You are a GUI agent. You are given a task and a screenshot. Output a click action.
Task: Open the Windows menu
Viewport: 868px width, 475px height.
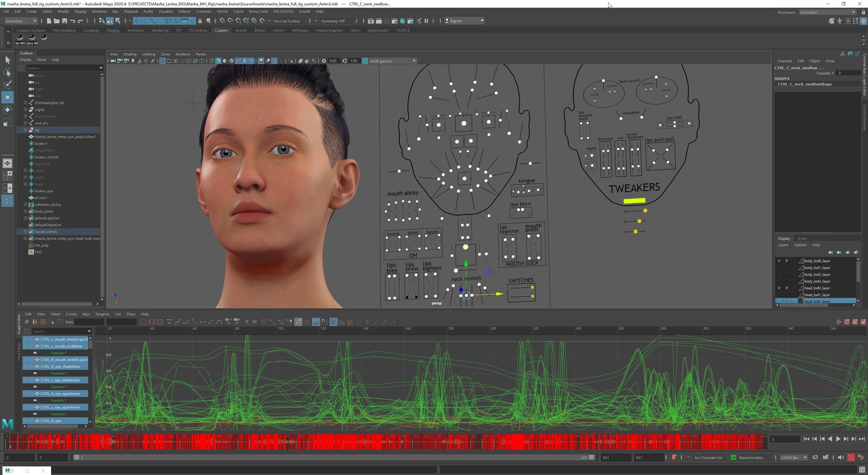99,11
